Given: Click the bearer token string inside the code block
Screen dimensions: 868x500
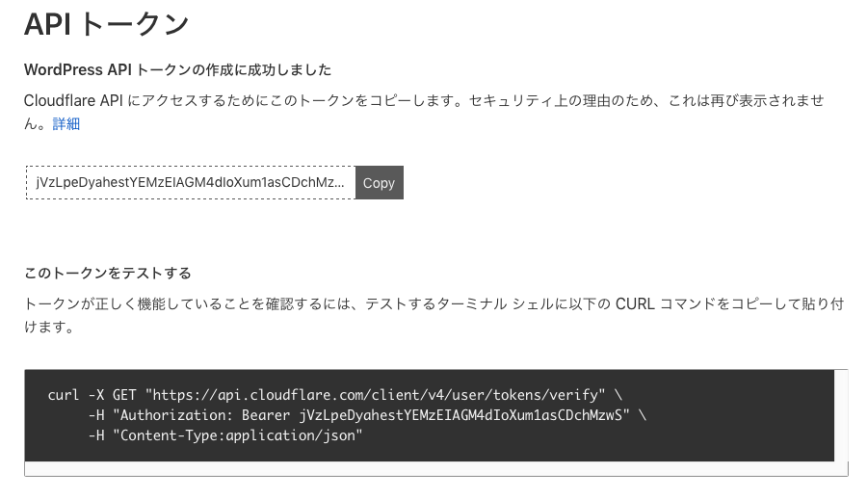Looking at the screenshot, I should point(460,415).
